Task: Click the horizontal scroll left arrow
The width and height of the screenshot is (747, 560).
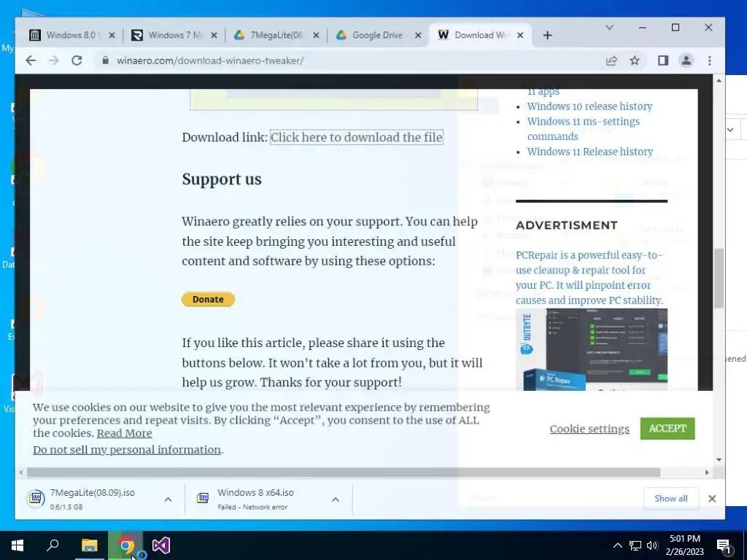Action: [x=21, y=472]
